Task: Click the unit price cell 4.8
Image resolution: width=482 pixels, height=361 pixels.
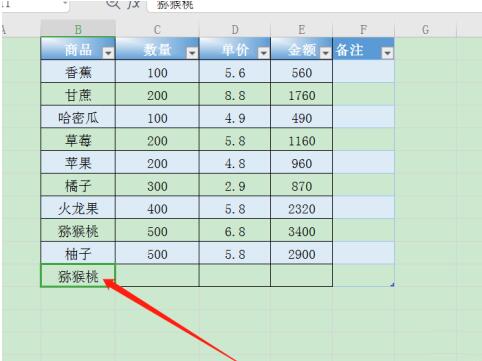Action: pos(235,163)
